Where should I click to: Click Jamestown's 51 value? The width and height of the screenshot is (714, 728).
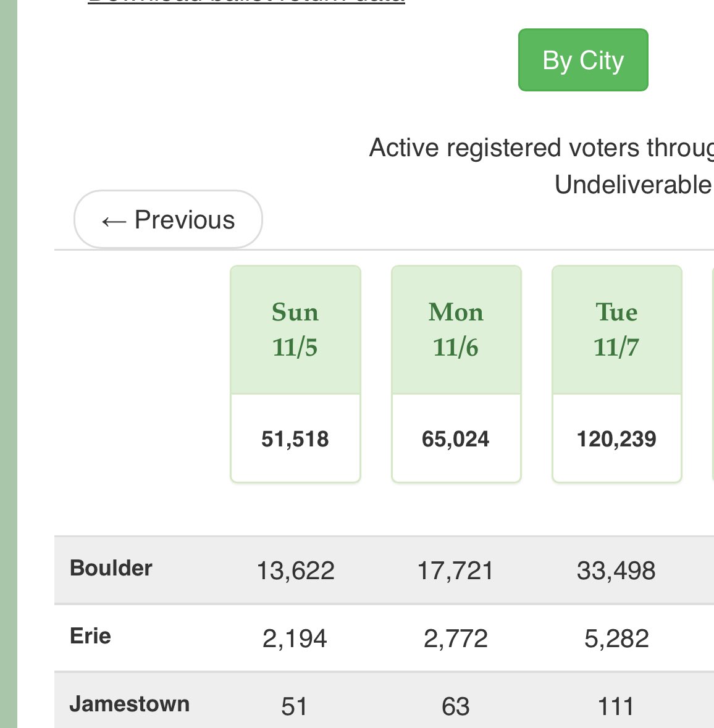294,706
